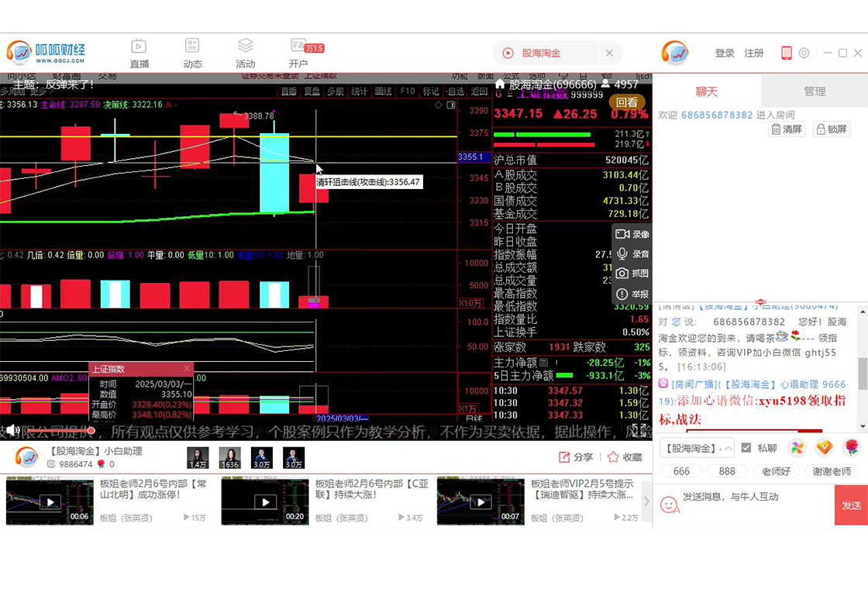Click the play icon beside 股海淘金
The image size is (868, 589).
tap(508, 53)
